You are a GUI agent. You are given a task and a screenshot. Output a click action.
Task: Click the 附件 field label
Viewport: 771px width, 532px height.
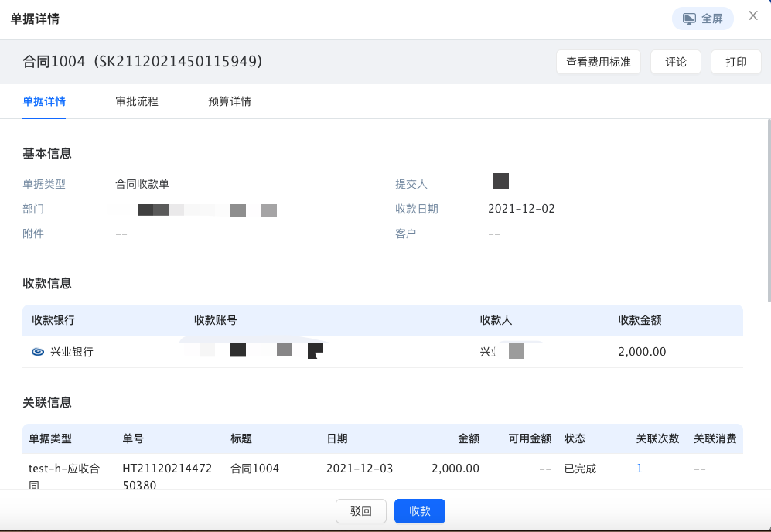[x=33, y=234]
